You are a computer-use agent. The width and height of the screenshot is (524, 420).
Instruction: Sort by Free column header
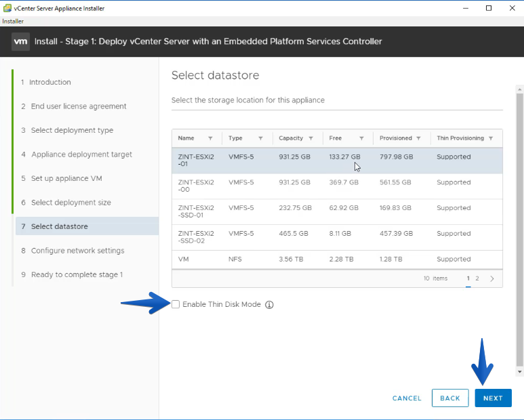point(335,138)
